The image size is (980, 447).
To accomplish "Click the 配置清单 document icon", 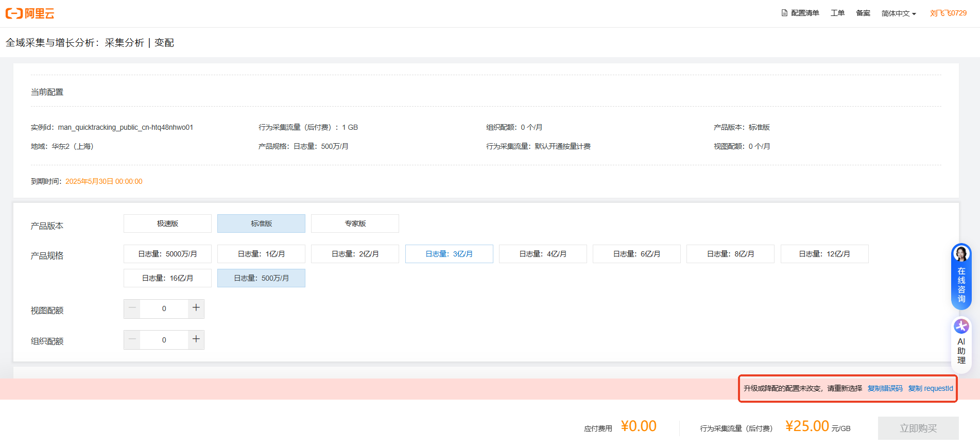I will pyautogui.click(x=784, y=13).
